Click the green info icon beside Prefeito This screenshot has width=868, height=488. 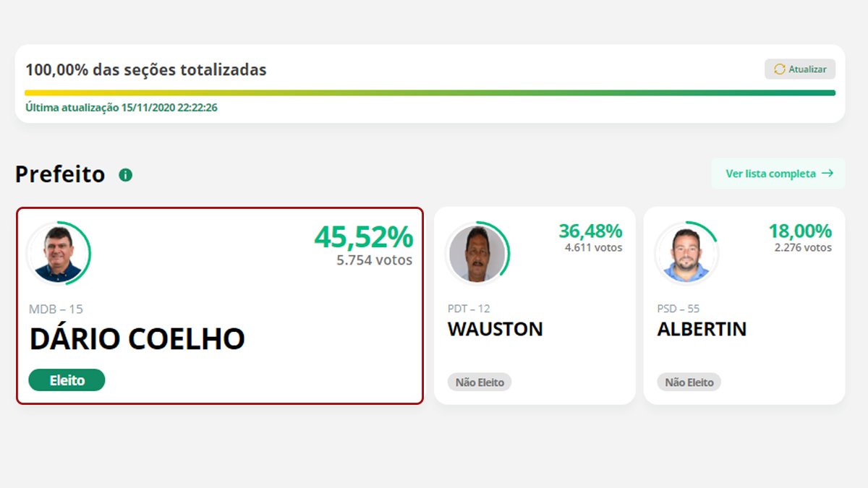click(126, 175)
